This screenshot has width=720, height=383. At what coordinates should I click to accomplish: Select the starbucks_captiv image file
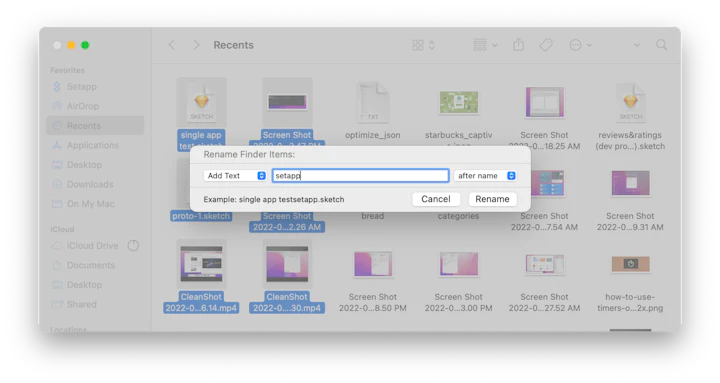click(x=458, y=102)
